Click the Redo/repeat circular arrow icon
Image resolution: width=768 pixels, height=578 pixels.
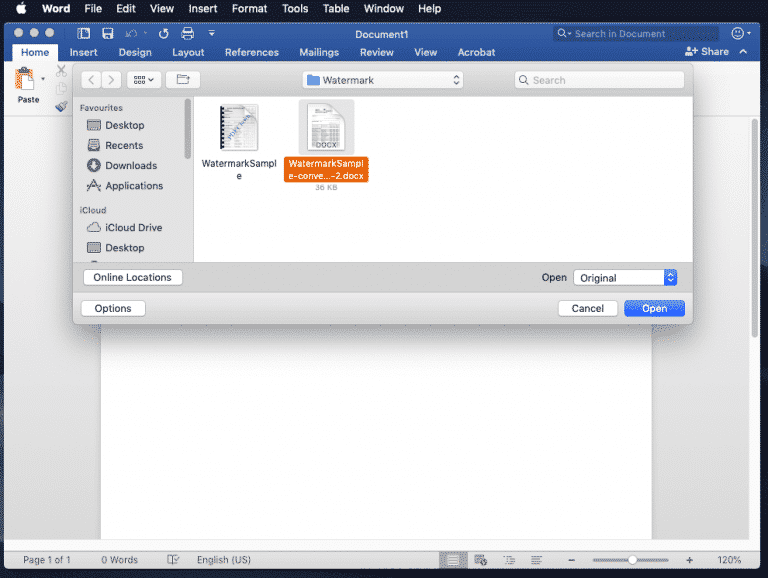[x=164, y=33]
